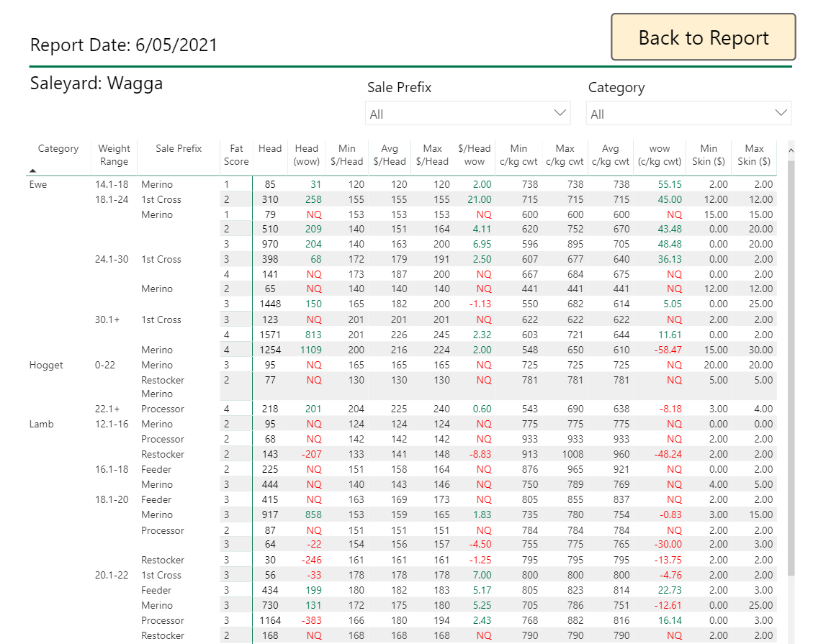Click head count 1254 cell
This screenshot has width=813, height=644.
coord(270,350)
